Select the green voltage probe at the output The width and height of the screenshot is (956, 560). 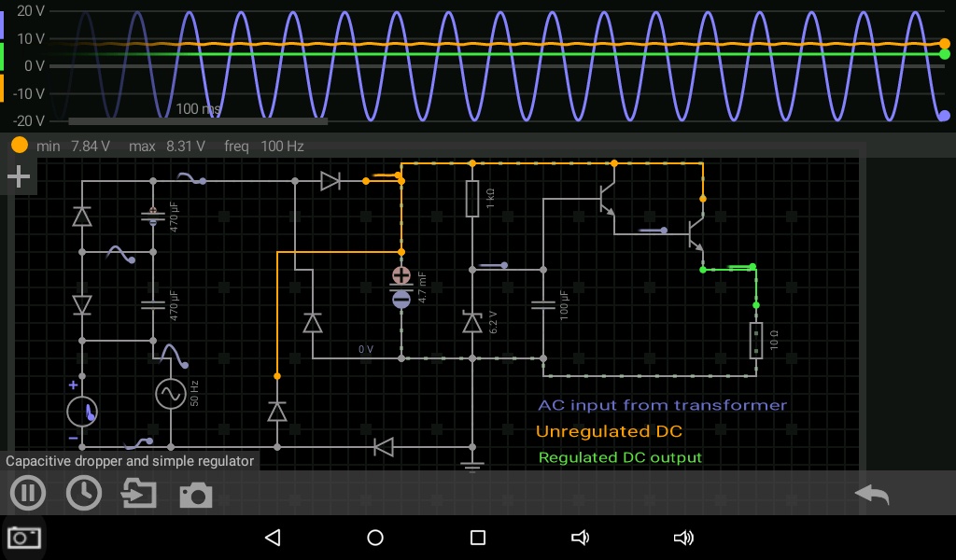[743, 266]
